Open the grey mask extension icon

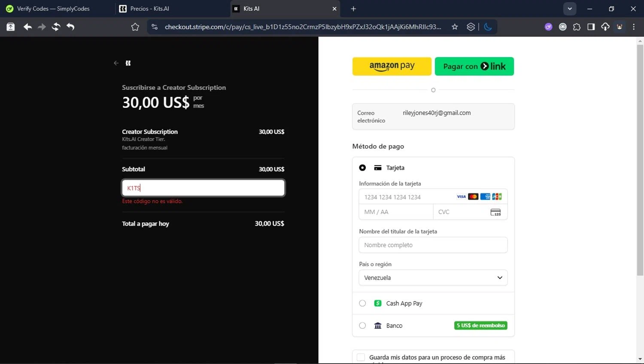tap(563, 27)
